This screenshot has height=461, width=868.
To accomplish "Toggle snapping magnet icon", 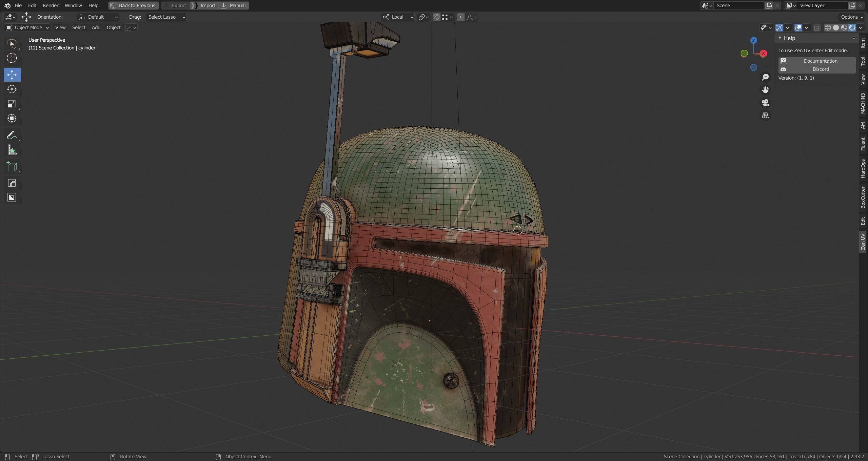I will (x=437, y=17).
